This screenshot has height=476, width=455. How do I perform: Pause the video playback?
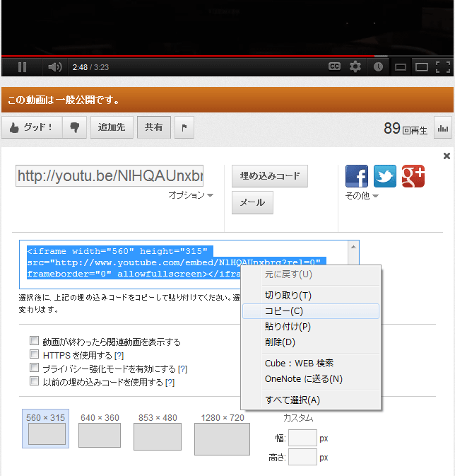coord(22,67)
